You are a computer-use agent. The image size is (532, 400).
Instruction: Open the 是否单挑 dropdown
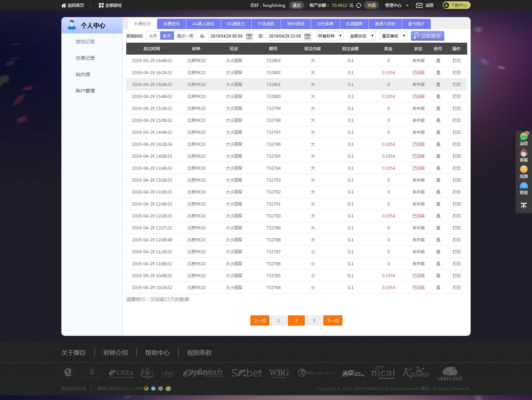pyautogui.click(x=394, y=36)
